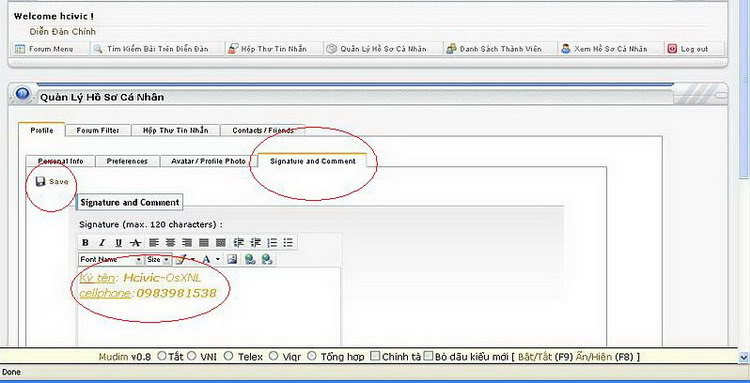Underline the selected signature text

(119, 242)
